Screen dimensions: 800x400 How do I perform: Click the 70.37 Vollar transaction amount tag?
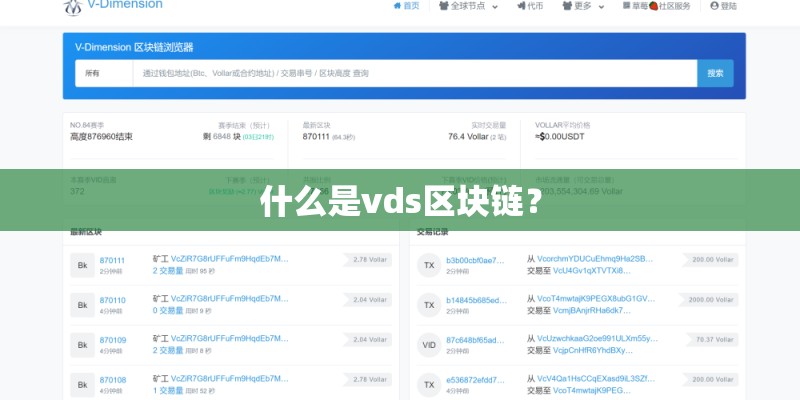click(x=712, y=339)
